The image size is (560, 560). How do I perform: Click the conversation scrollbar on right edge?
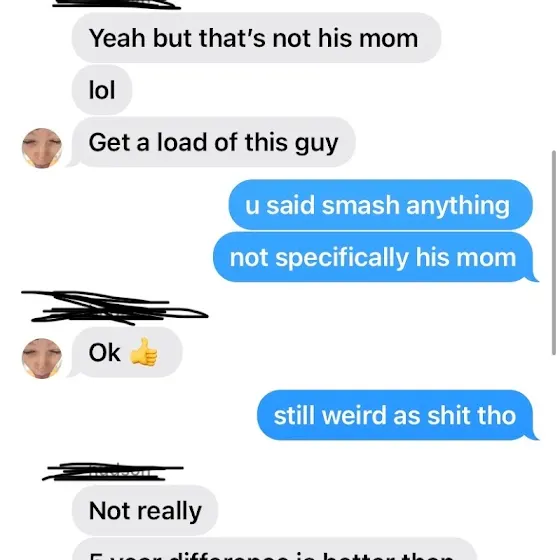point(554,253)
